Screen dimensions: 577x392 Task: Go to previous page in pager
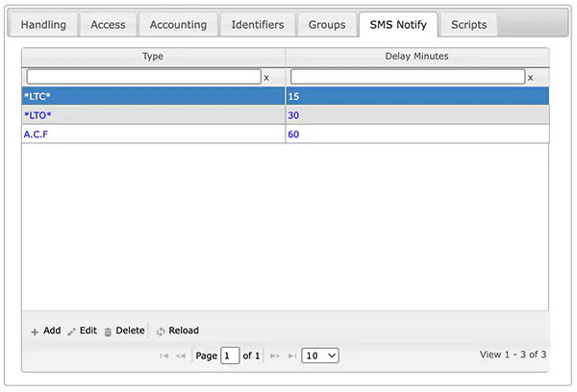tap(181, 355)
